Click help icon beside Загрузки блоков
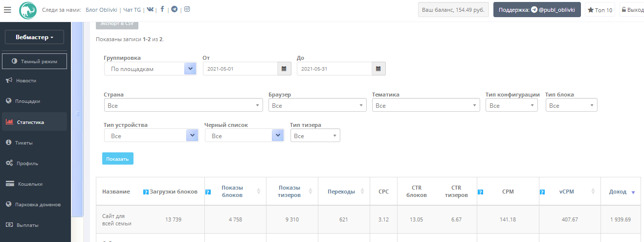This screenshot has height=242, width=644. click(x=146, y=192)
